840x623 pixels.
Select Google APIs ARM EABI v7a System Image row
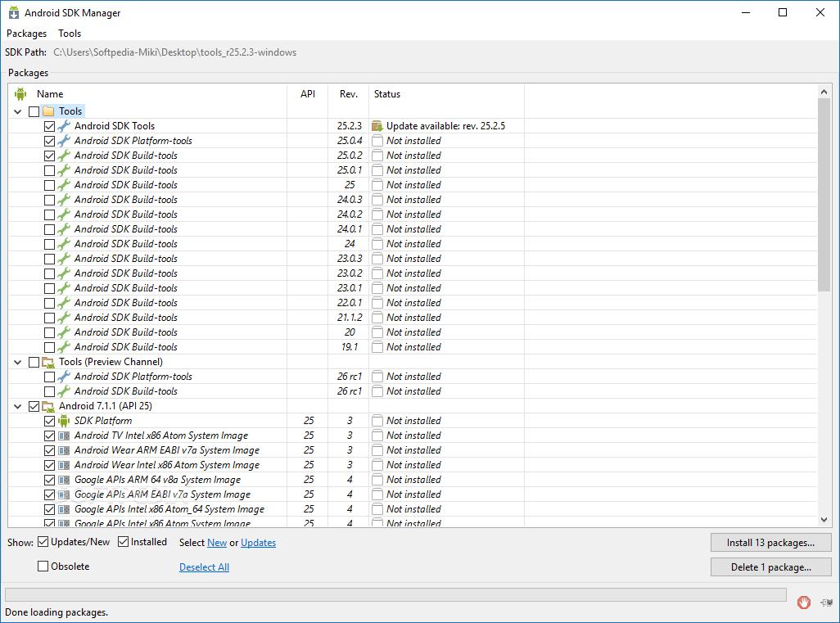tap(413, 494)
